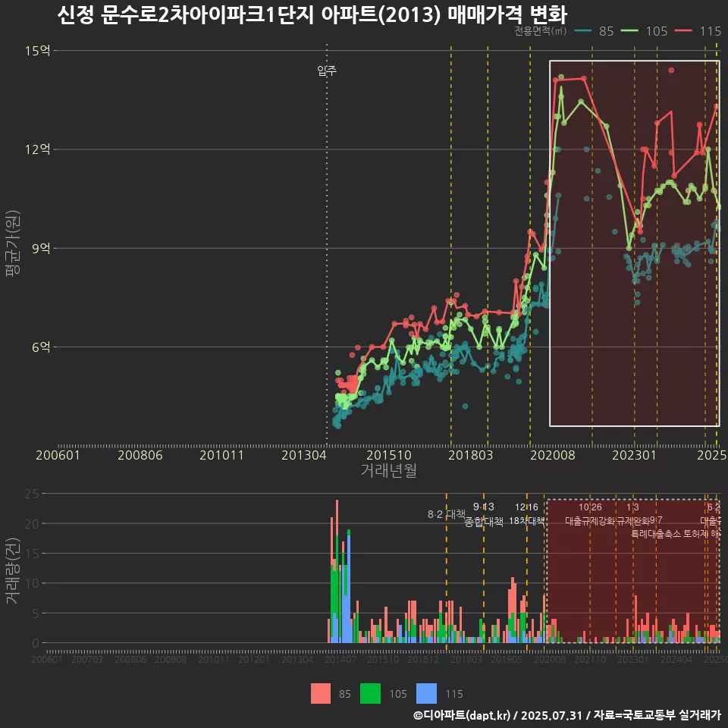
Task: Click the 8·2 대책 policy annotation
Action: [446, 514]
